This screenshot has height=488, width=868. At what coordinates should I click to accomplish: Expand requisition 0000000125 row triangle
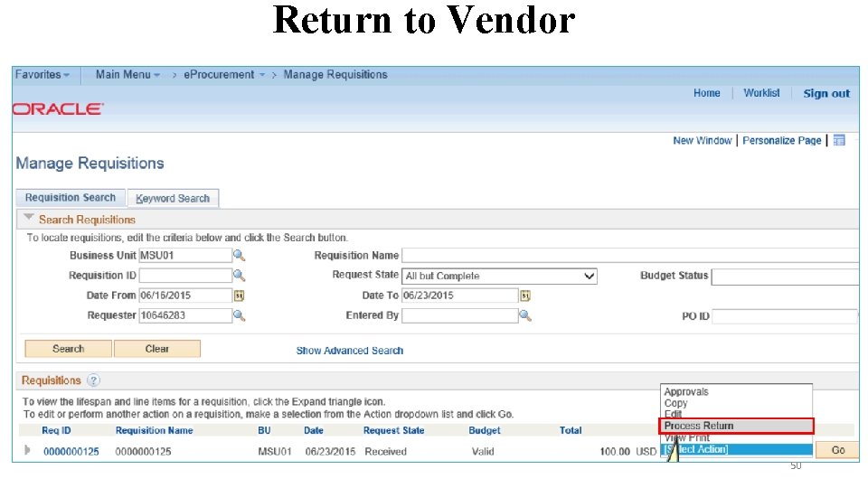(27, 450)
